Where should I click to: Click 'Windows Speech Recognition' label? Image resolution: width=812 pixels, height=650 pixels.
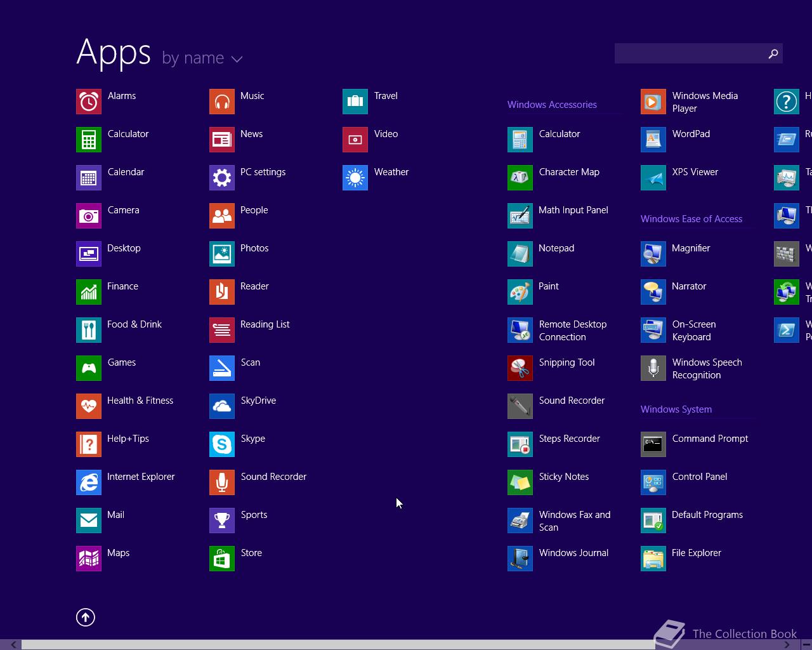click(x=707, y=369)
